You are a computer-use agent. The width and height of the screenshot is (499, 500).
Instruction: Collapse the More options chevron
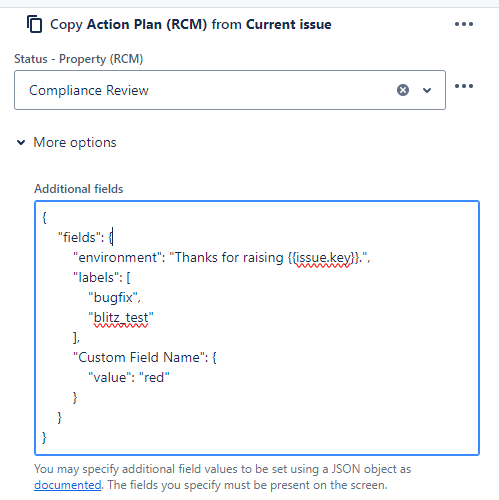[21, 143]
